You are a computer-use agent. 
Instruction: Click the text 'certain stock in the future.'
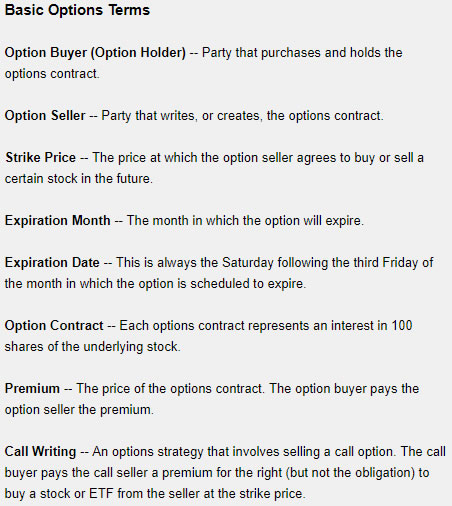click(79, 179)
